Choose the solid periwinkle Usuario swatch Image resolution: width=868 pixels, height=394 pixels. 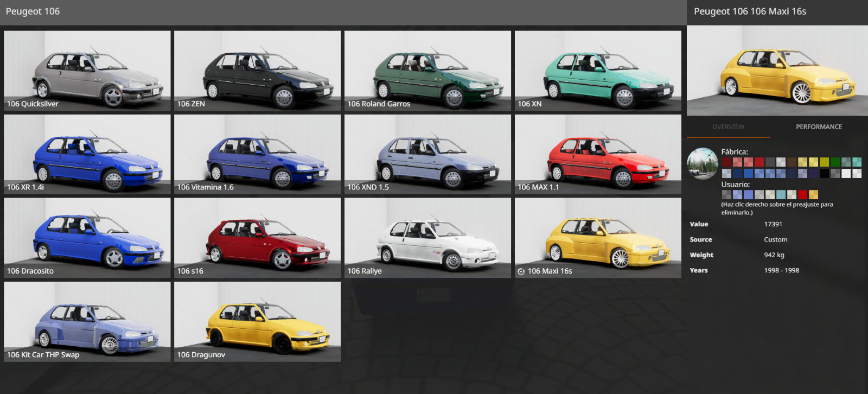[748, 194]
